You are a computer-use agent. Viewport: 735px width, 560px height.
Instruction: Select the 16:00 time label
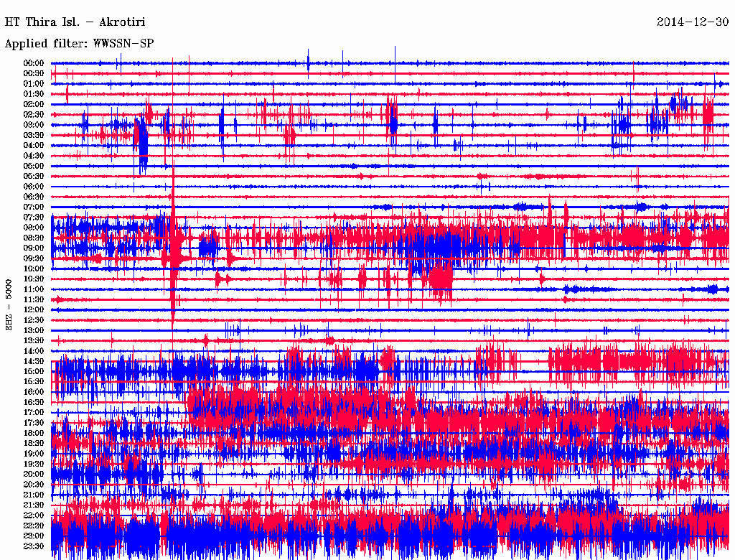click(34, 392)
